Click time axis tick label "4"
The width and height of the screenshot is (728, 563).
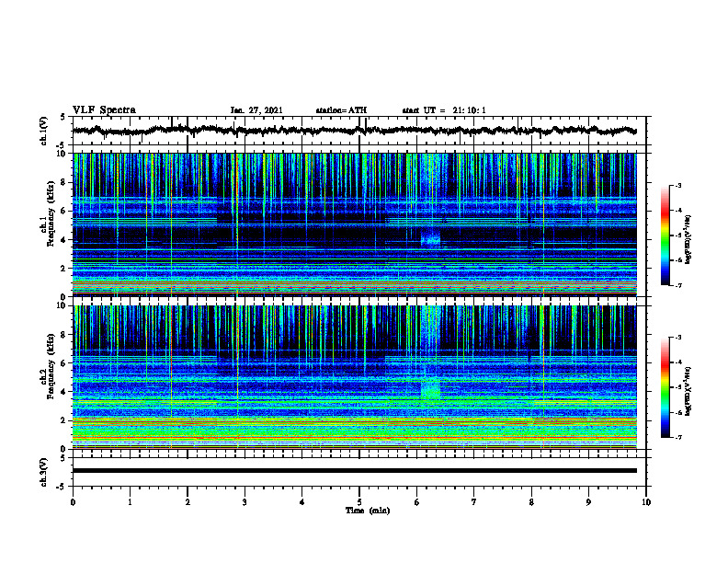pyautogui.click(x=302, y=502)
